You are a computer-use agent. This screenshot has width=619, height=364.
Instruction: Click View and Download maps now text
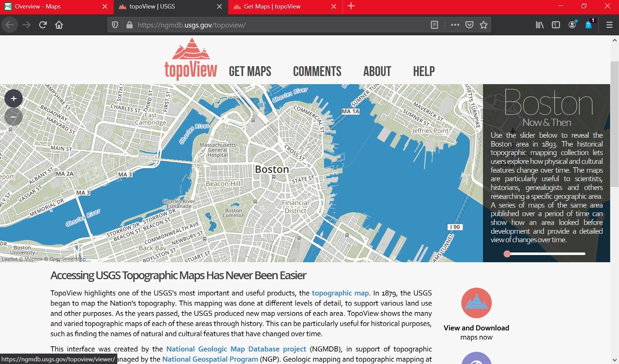click(476, 332)
